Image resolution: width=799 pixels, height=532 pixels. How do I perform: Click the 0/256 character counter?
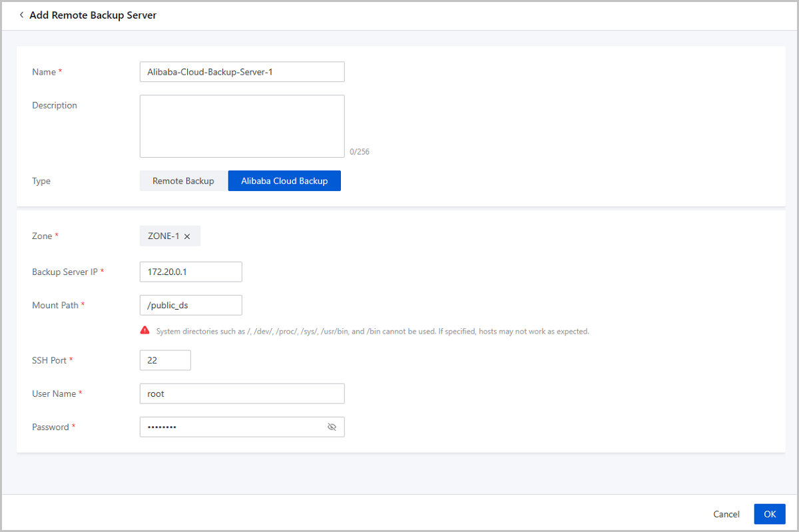click(360, 151)
